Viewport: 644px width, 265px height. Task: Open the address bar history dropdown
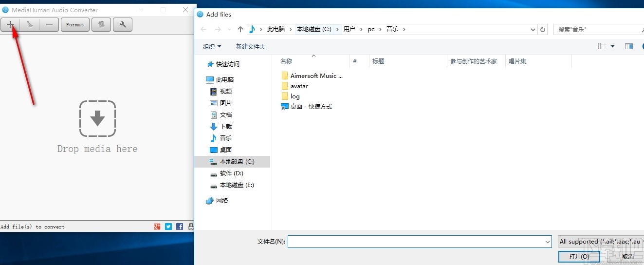tap(533, 29)
